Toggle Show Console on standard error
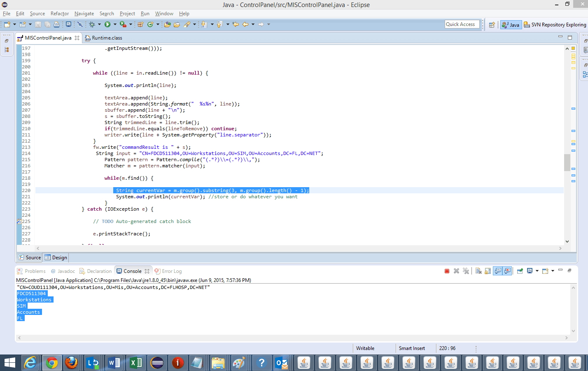Screen dimensions: 588x371 tap(507, 271)
